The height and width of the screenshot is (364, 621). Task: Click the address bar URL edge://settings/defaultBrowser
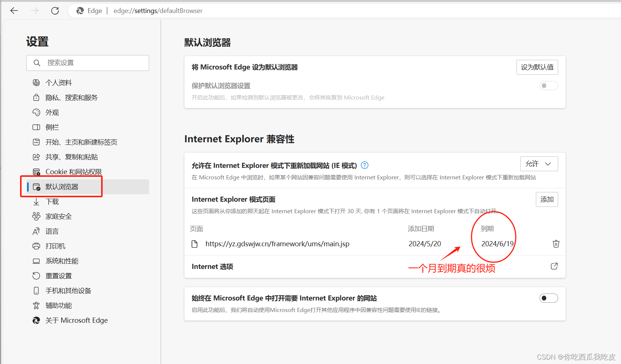click(158, 11)
